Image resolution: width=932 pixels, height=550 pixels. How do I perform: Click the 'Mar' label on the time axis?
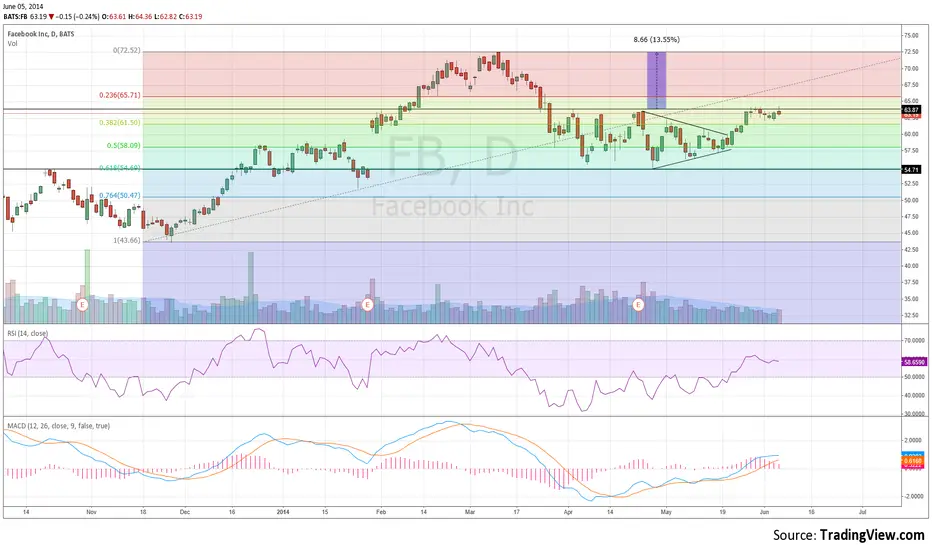(x=470, y=511)
